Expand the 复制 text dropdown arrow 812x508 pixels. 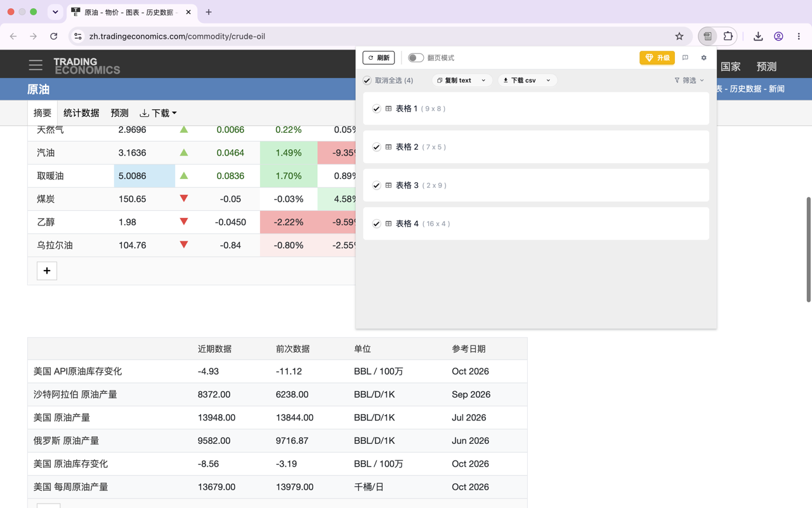point(483,81)
